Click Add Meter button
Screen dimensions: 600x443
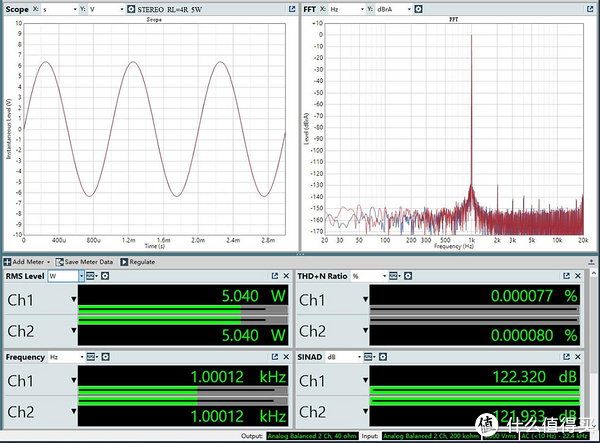pos(27,262)
